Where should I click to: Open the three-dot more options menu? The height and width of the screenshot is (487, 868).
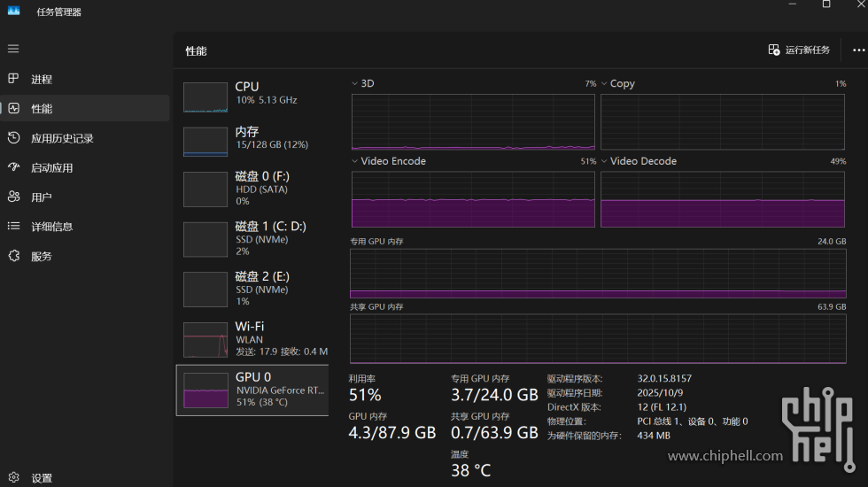click(x=857, y=50)
